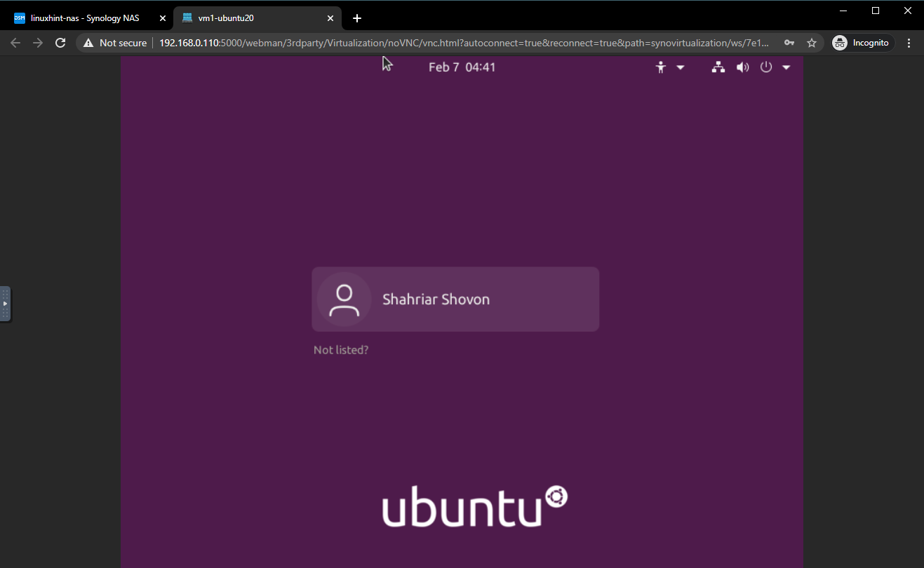Click the volume speaker icon
This screenshot has width=924, height=568.
coord(742,67)
